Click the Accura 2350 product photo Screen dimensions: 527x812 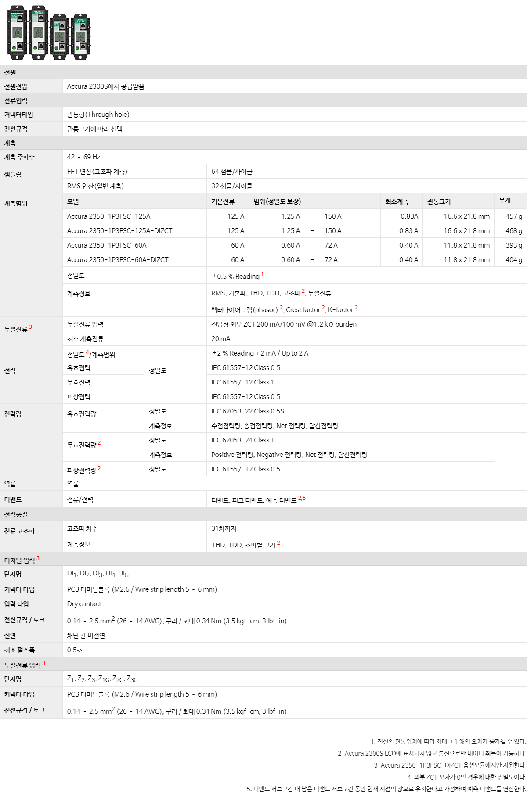[x=49, y=33]
